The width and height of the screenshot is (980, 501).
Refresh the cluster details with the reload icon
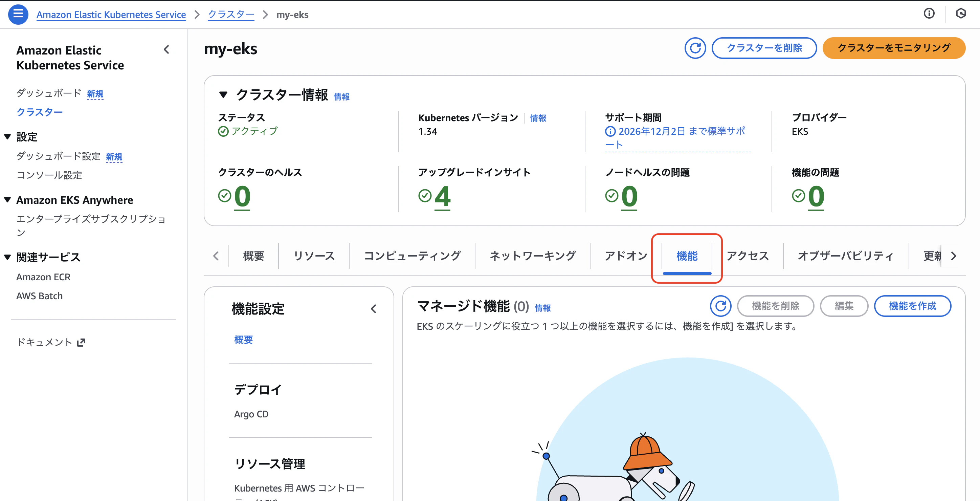click(695, 48)
